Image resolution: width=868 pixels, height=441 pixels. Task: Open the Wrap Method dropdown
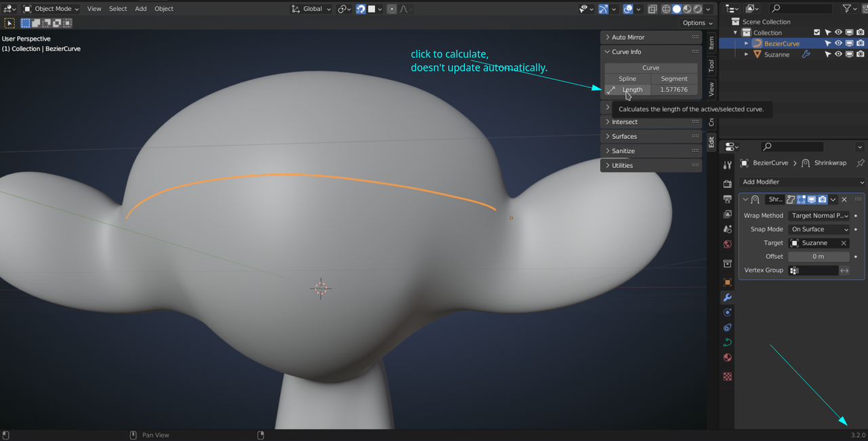click(x=820, y=215)
